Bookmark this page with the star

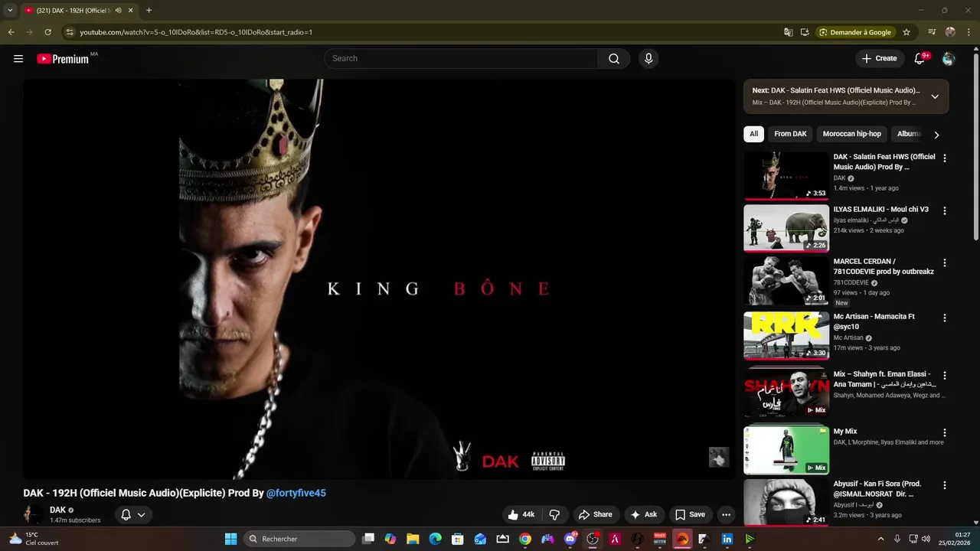pyautogui.click(x=906, y=32)
